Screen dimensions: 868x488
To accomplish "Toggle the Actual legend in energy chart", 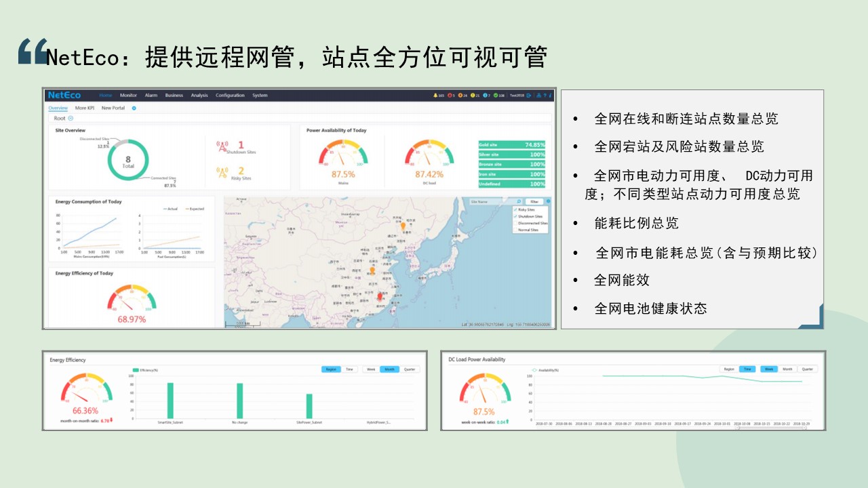I will pos(170,209).
